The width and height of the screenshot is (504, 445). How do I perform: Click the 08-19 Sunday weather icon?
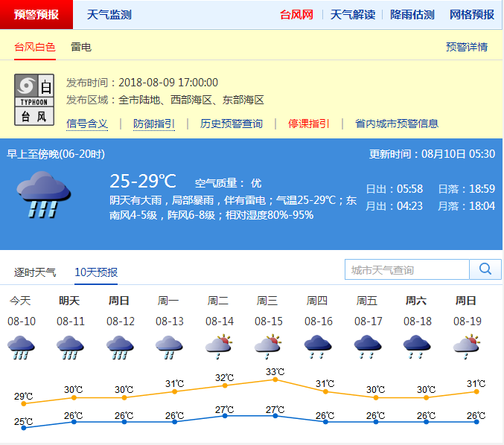[x=466, y=348]
